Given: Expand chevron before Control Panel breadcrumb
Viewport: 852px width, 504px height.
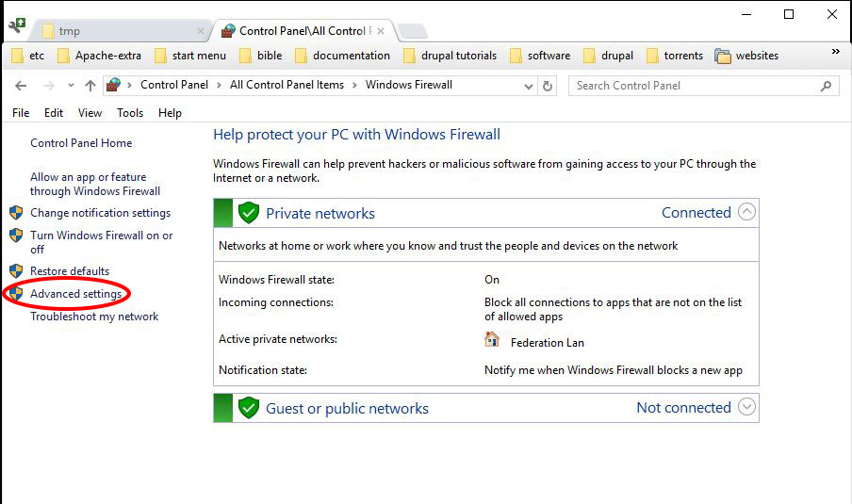Looking at the screenshot, I should coord(129,86).
